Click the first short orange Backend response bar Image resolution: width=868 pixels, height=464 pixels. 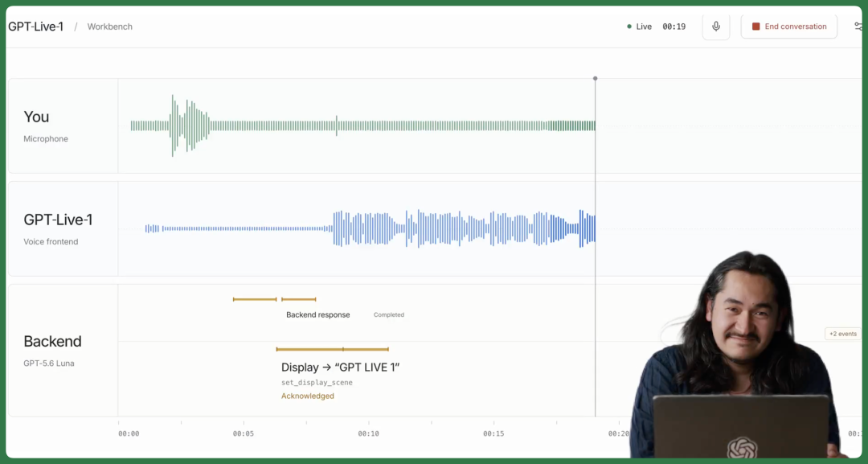[255, 300]
